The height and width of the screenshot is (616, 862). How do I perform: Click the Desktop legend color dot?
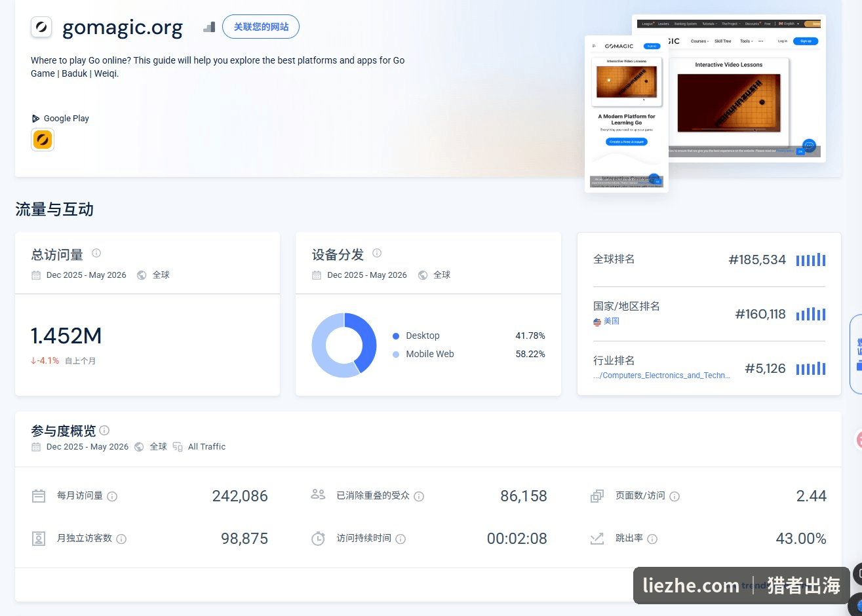tap(396, 336)
